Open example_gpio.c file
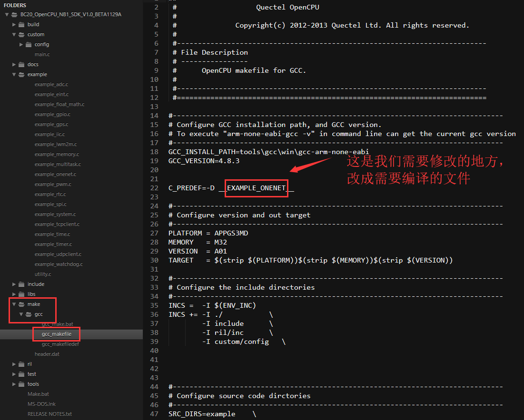 click(52, 114)
